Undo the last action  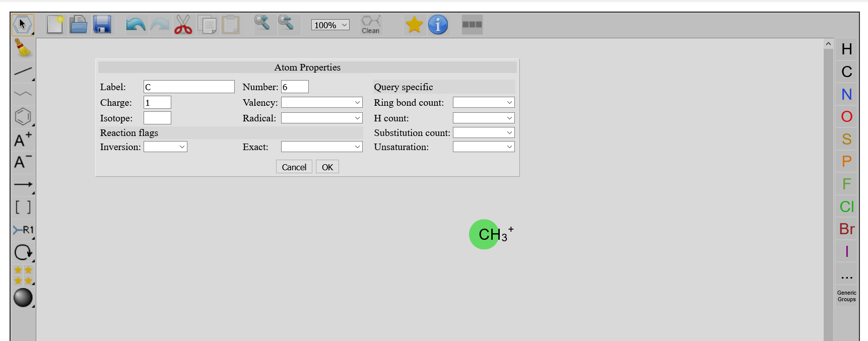(135, 24)
